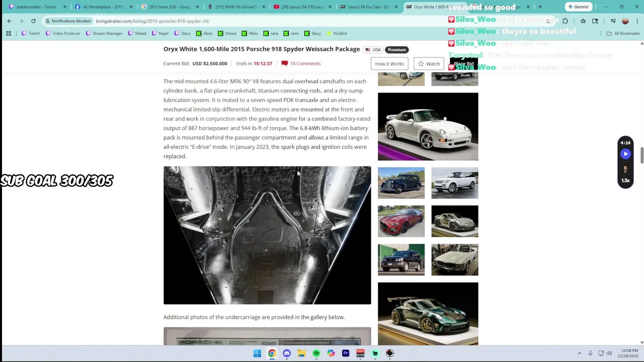The height and width of the screenshot is (362, 644).
Task: Click the microphone tray icon
Action: (590, 353)
